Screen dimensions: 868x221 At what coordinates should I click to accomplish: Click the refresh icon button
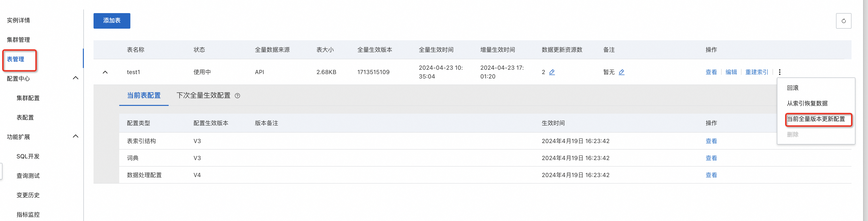[843, 21]
